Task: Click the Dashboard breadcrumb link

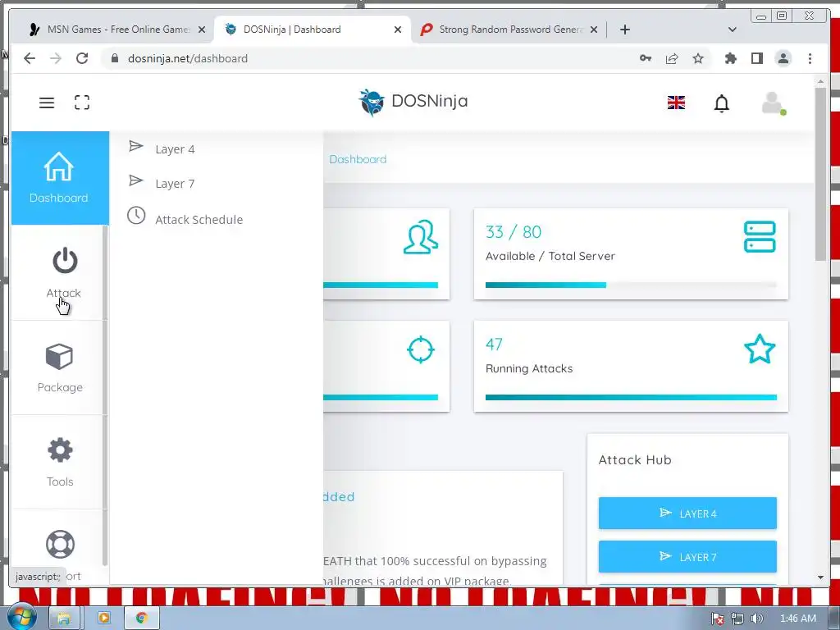Action: point(358,159)
